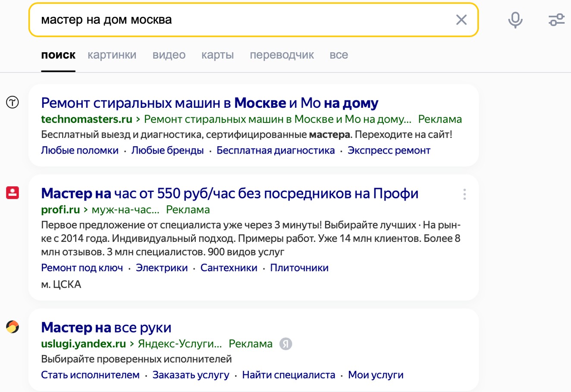Click the Электрики sitelink under Profi
The height and width of the screenshot is (392, 571).
pos(161,267)
